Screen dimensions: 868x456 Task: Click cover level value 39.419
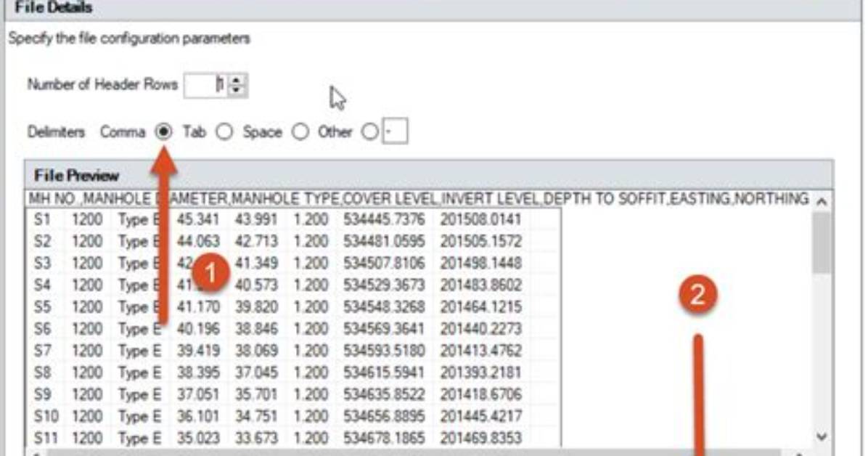pos(198,351)
